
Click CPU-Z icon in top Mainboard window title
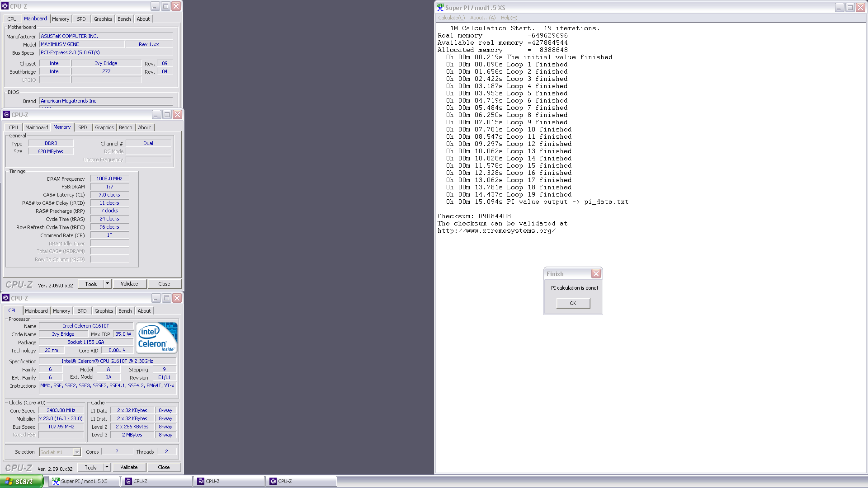(5, 6)
